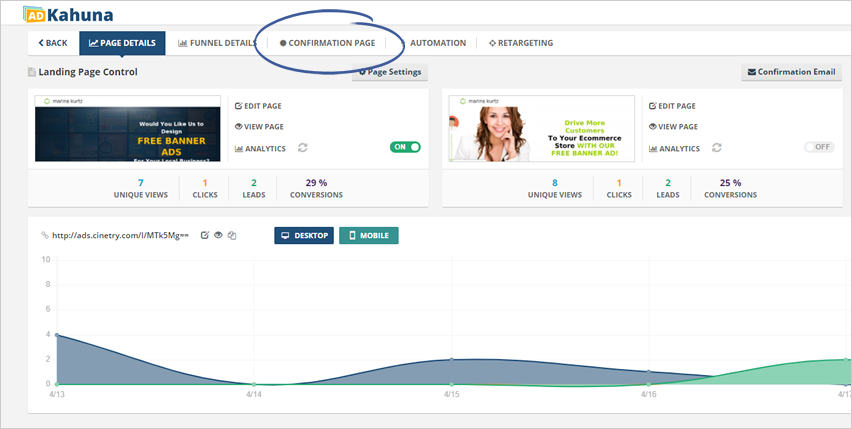
Task: Click the Page Settings button
Action: pyautogui.click(x=389, y=72)
